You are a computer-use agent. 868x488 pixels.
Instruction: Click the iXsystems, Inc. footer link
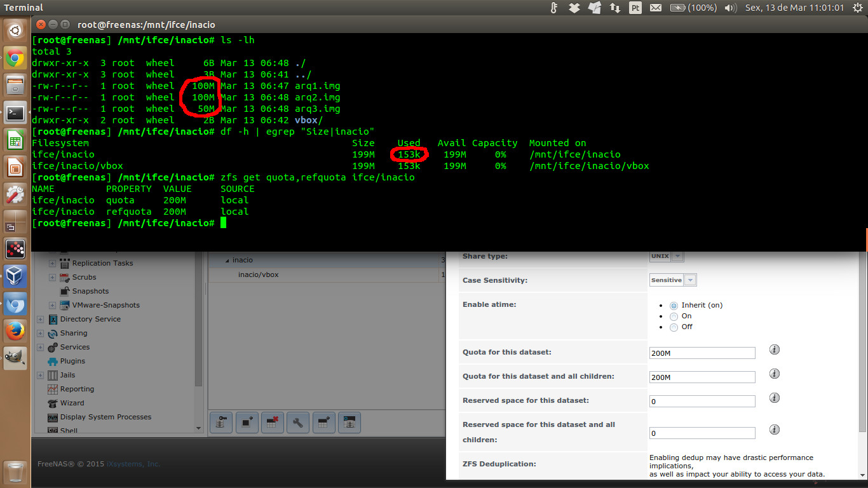click(133, 464)
